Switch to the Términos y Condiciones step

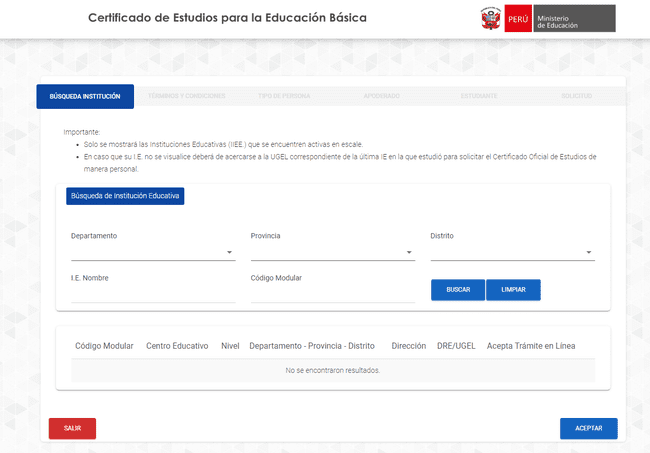(186, 96)
